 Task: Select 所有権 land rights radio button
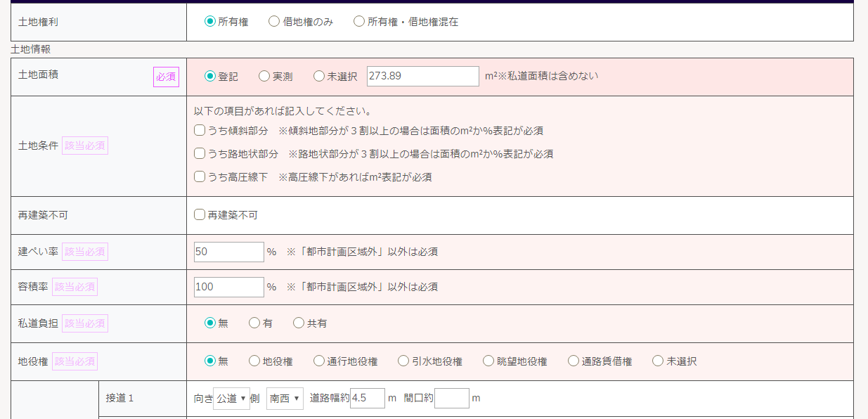(x=209, y=22)
